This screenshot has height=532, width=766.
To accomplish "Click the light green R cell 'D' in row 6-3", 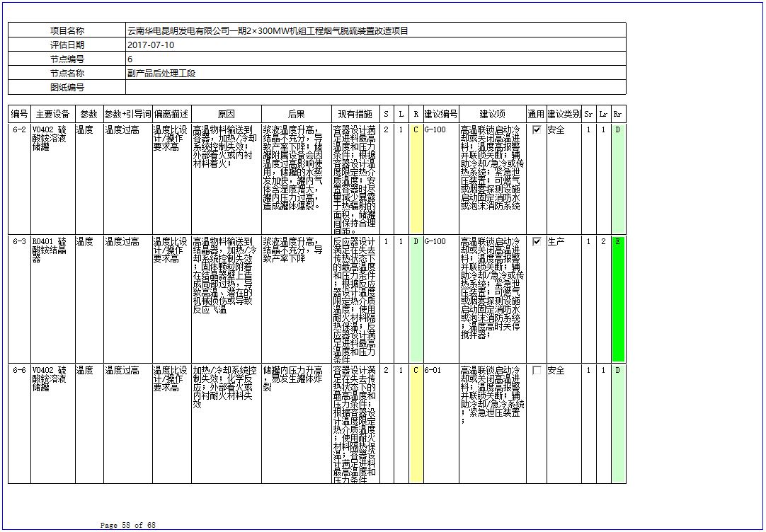I will [416, 299].
